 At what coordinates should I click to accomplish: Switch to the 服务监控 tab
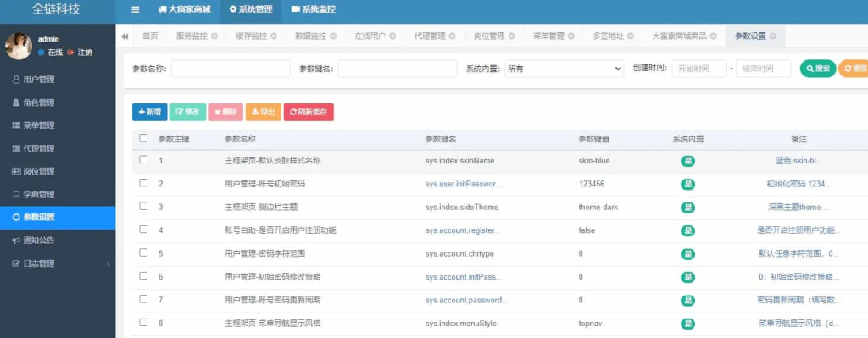(x=192, y=36)
